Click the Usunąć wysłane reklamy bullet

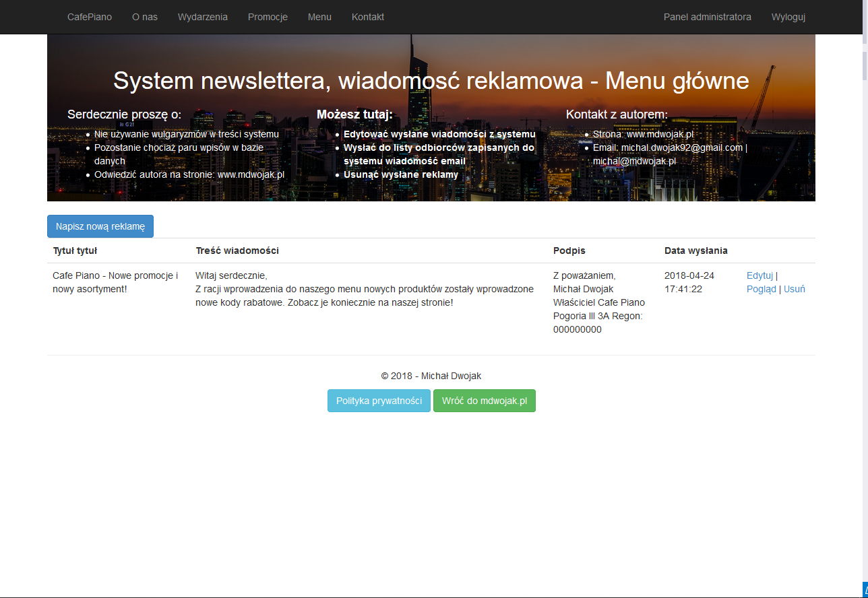401,174
